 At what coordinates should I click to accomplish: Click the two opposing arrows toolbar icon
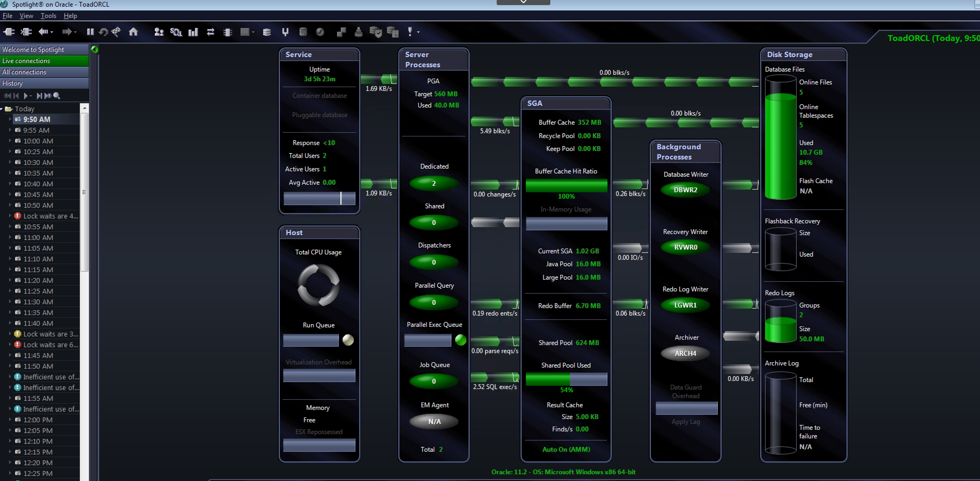click(210, 32)
